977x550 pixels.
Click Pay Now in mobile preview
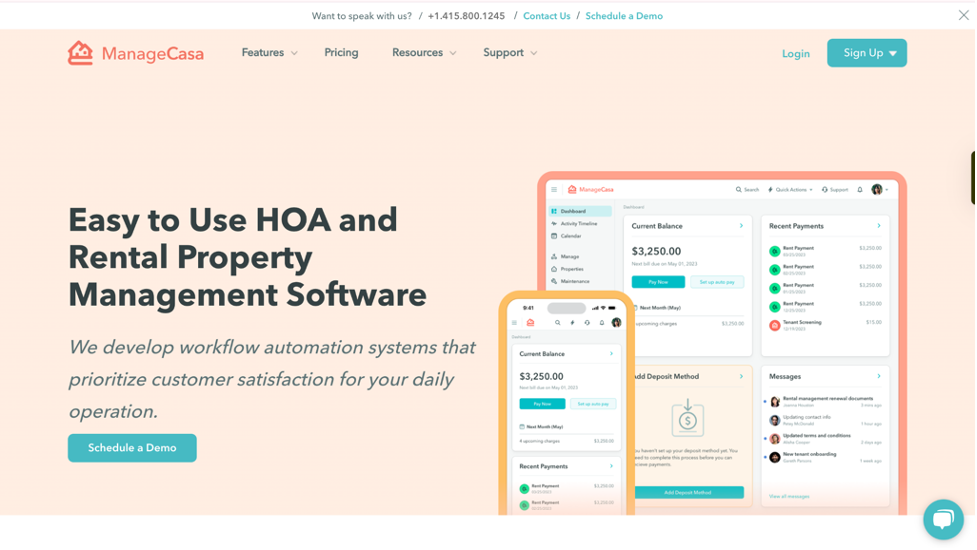click(542, 404)
